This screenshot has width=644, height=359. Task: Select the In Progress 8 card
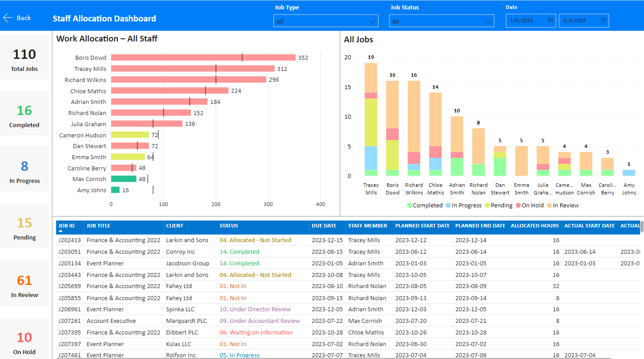point(25,169)
